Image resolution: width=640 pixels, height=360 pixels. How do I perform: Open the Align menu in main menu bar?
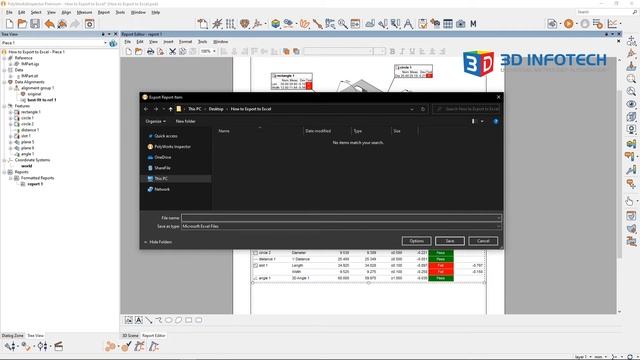click(66, 13)
